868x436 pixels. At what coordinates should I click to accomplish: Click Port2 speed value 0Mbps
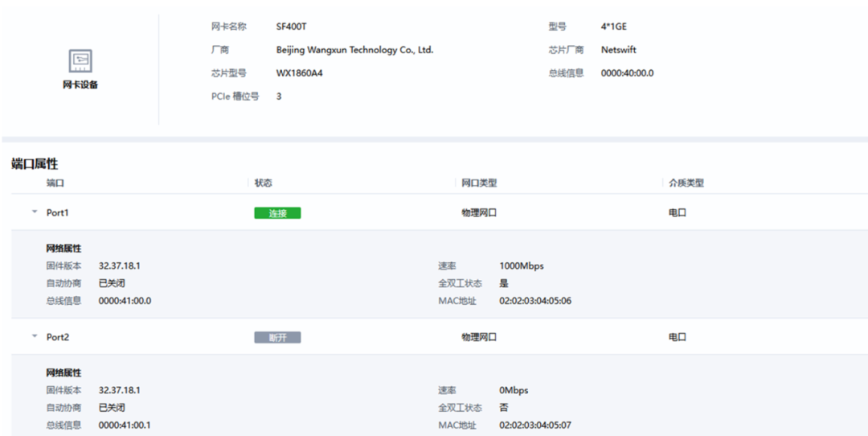tap(514, 390)
